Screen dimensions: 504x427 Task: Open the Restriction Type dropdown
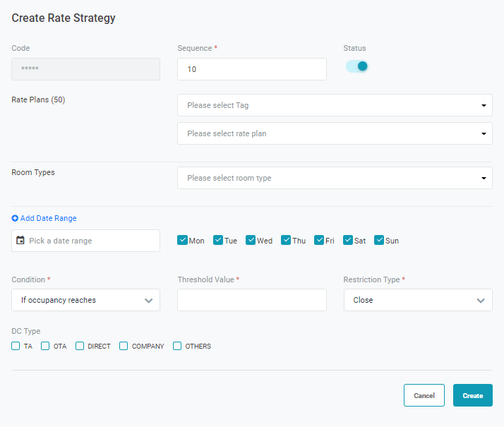[418, 300]
